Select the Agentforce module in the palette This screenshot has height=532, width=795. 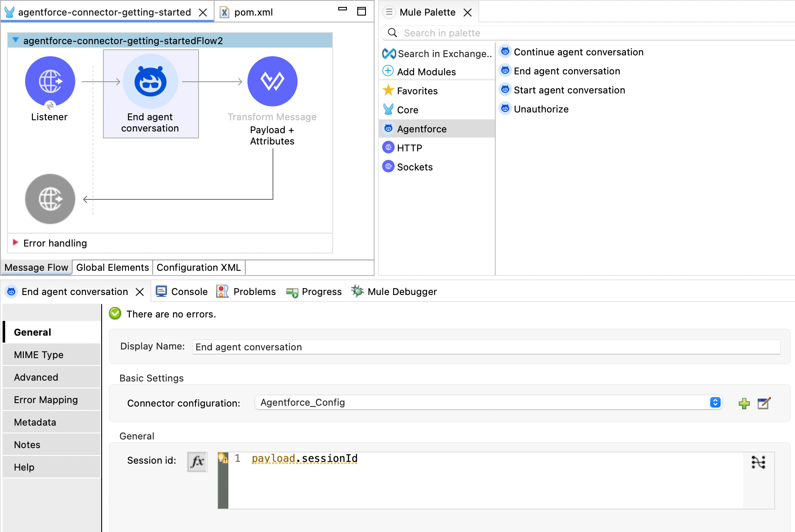tap(437, 129)
